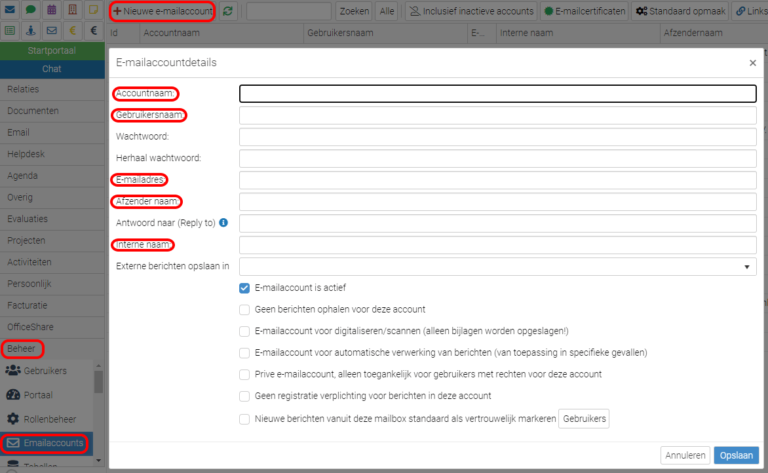Click the blue filled envelope toolbar icon
This screenshot has width=768, height=473.
(x=10, y=10)
